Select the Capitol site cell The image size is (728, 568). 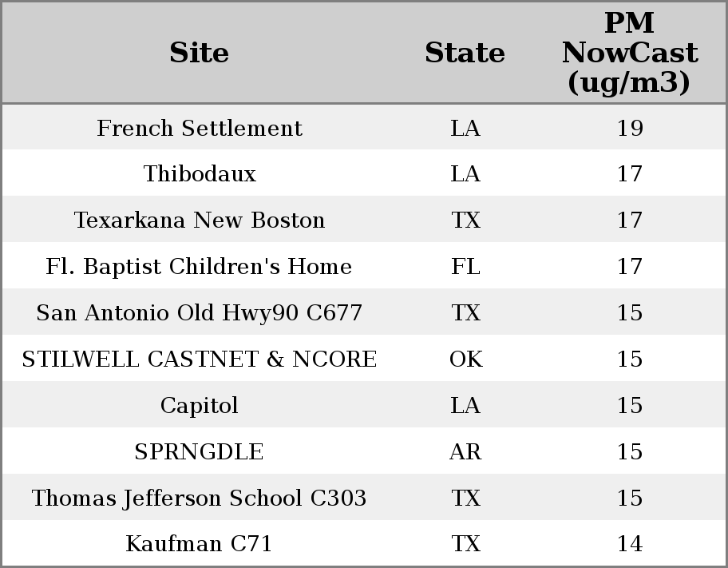coord(200,406)
